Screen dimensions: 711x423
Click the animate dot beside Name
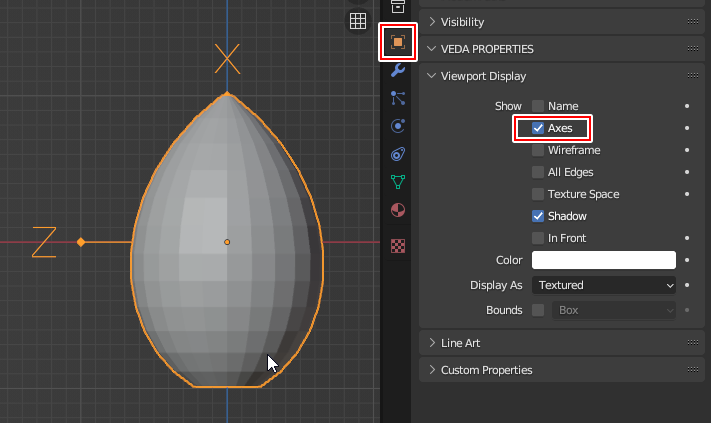pos(687,106)
